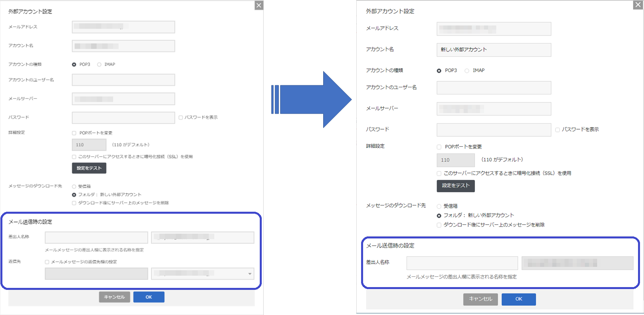Select 受信箱 as download destination in right dialog
The image size is (644, 315).
(439, 207)
